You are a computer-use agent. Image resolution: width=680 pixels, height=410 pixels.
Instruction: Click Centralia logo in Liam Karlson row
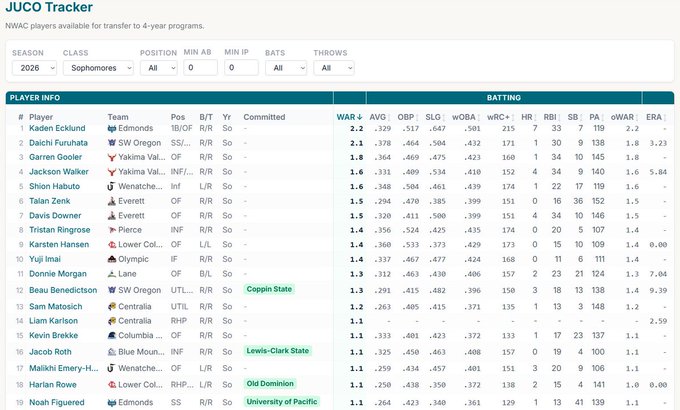point(112,321)
